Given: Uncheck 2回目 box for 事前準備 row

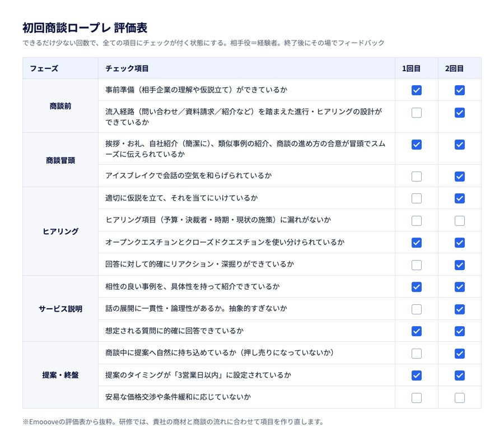Looking at the screenshot, I should [459, 90].
